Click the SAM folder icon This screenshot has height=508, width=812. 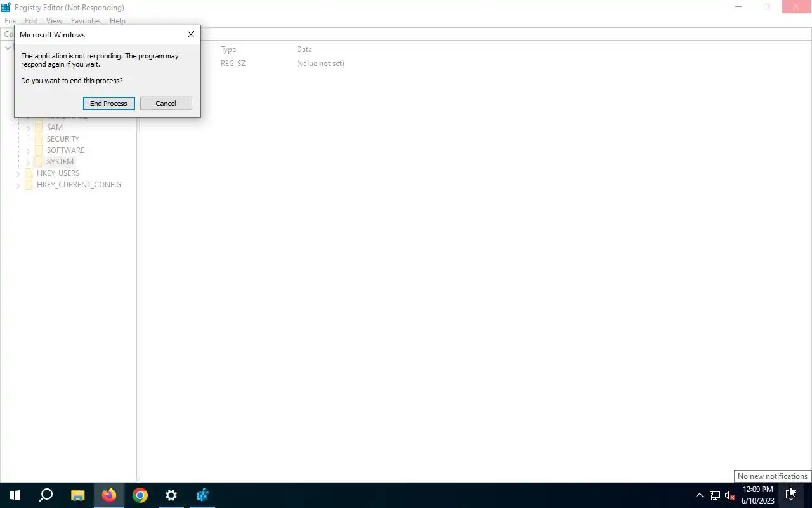tap(39, 128)
